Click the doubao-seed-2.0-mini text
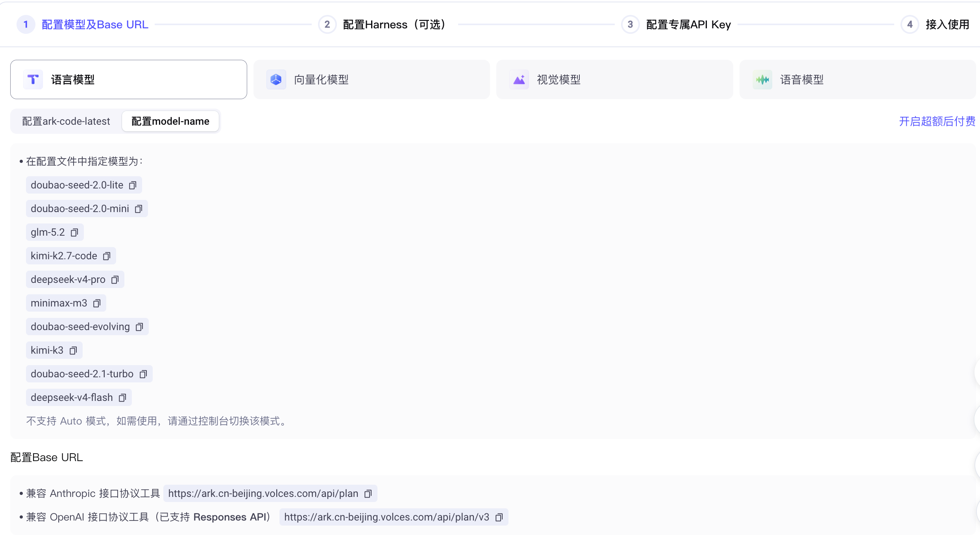This screenshot has width=980, height=539. 80,209
